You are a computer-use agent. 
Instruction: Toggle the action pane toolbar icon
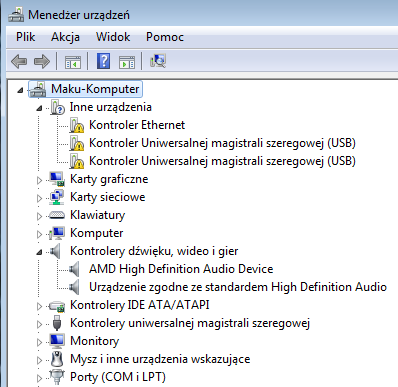pos(127,62)
